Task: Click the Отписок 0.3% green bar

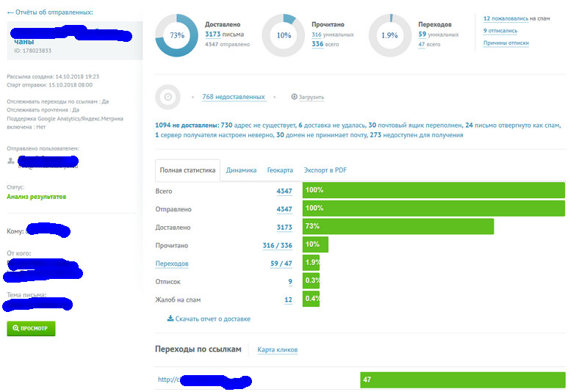Action: [311, 280]
